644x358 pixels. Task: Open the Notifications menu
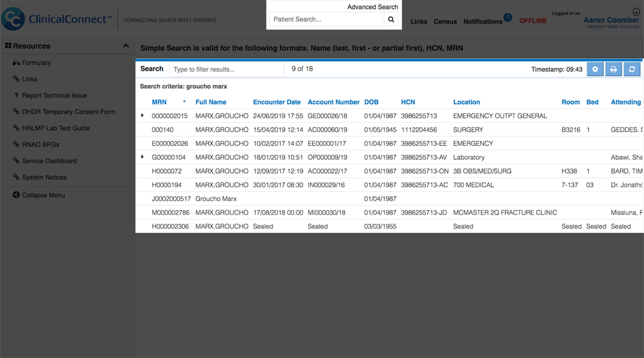tap(483, 21)
